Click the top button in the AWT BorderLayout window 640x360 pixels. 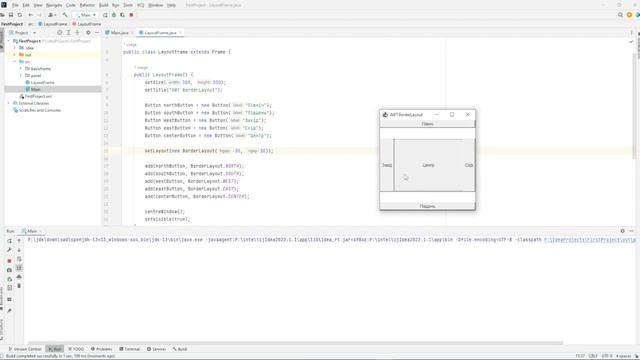pyautogui.click(x=427, y=124)
